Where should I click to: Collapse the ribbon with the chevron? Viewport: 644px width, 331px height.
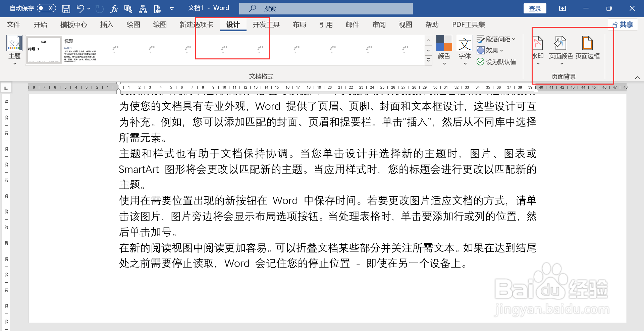[637, 78]
